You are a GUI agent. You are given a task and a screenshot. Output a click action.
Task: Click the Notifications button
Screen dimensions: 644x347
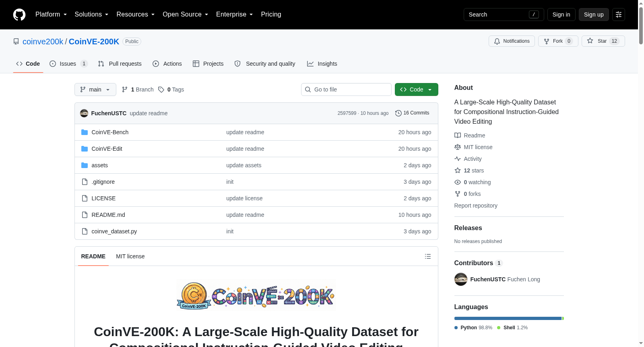click(x=512, y=41)
